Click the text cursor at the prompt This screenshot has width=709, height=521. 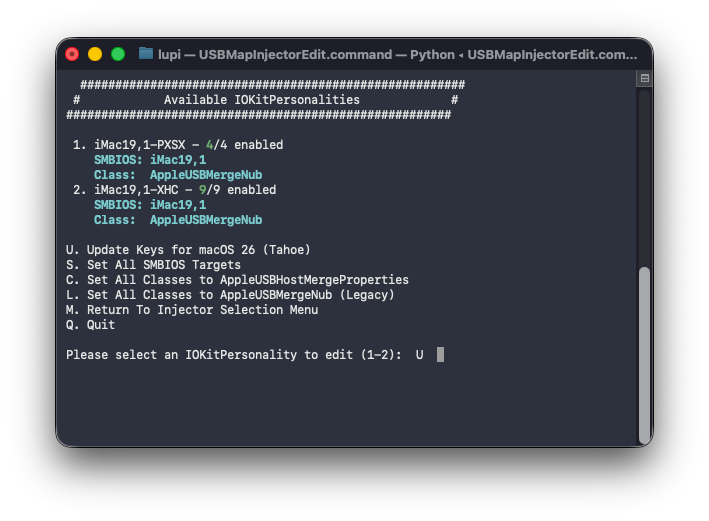coord(440,355)
